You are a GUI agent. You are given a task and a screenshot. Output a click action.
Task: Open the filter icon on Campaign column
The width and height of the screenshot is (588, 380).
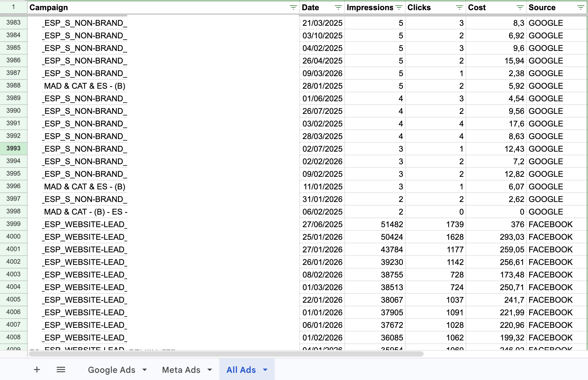[292, 7]
